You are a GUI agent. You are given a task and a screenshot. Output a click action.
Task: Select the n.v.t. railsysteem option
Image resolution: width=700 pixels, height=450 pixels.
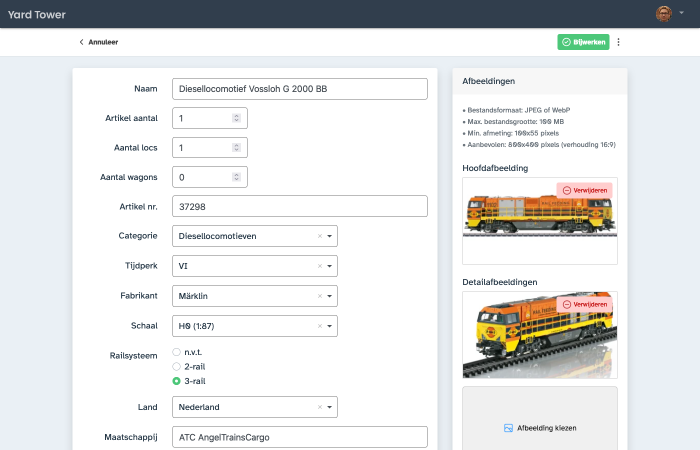[x=177, y=352]
